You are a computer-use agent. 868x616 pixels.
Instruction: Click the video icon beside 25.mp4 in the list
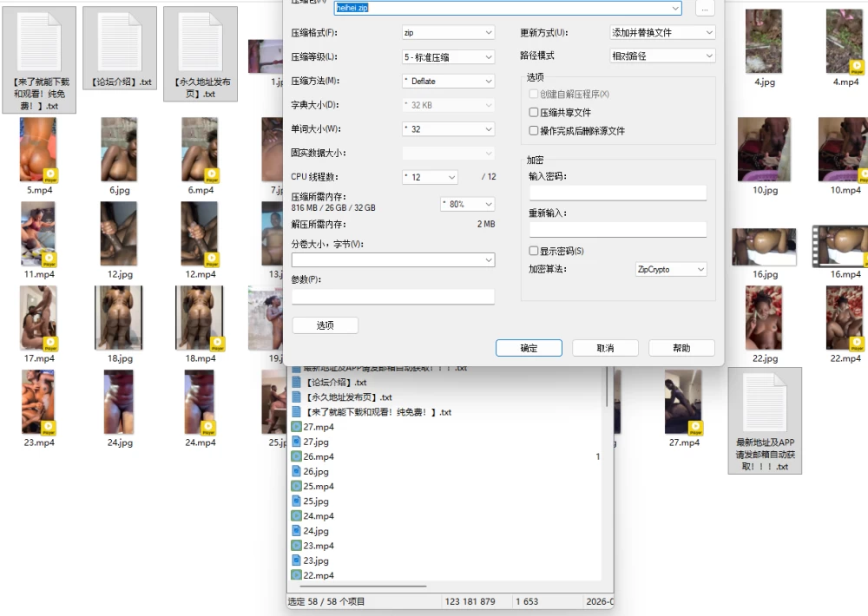296,486
